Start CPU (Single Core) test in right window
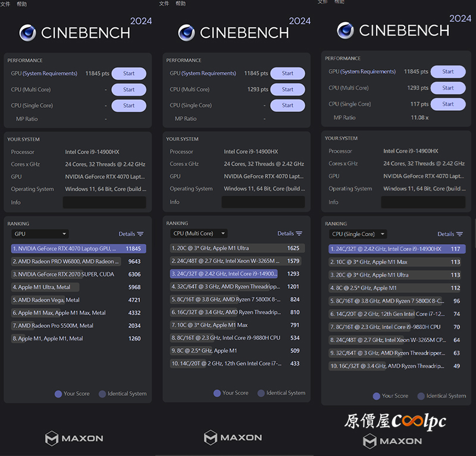 [448, 104]
